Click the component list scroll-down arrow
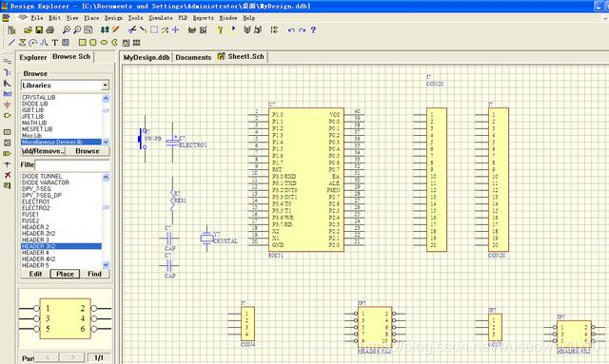 [106, 264]
